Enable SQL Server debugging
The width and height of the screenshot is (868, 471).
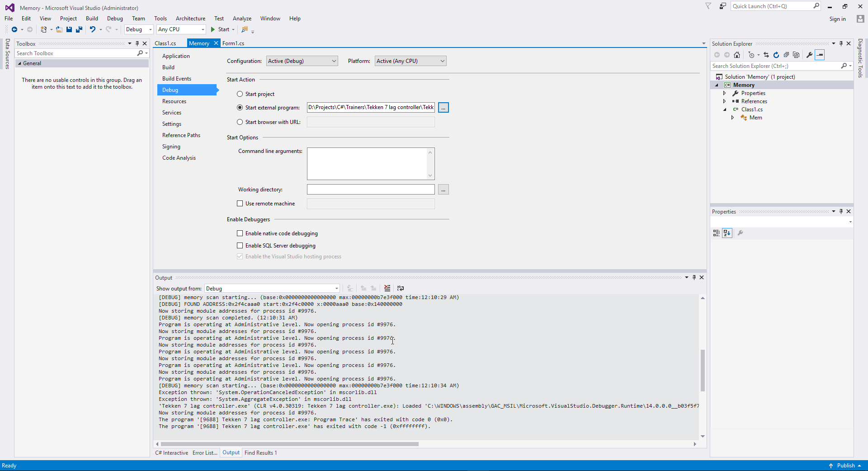point(240,245)
